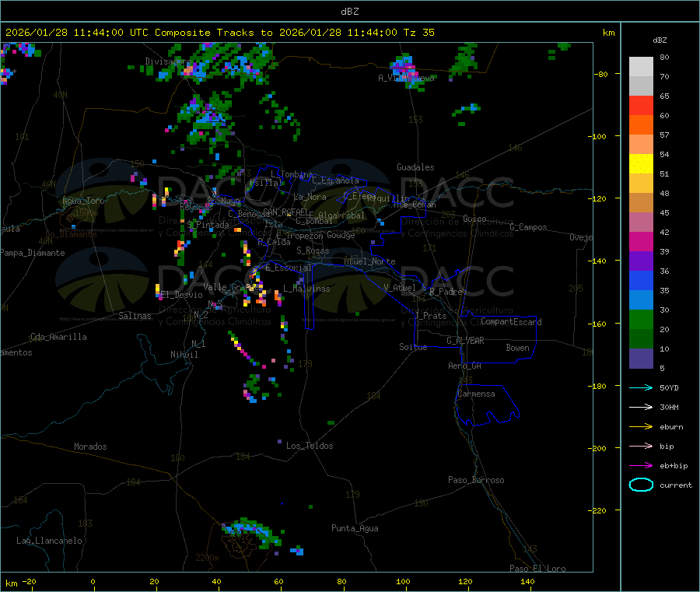Click the white 30HM arrow legend icon

[x=641, y=407]
